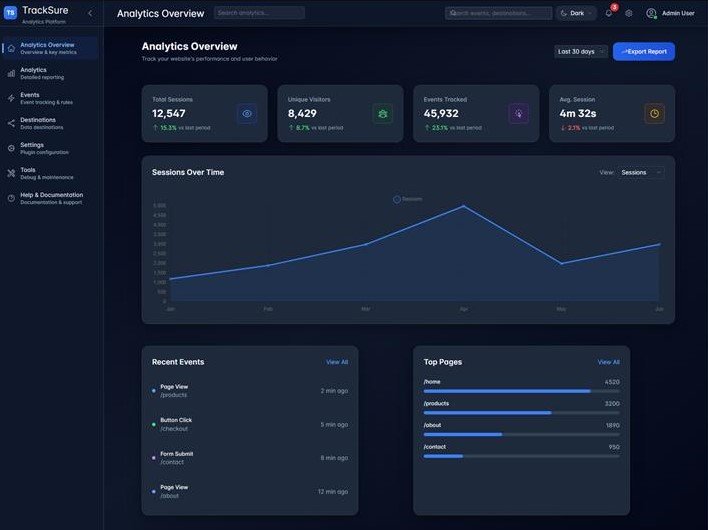This screenshot has width=708, height=530.
Task: Toggle the Sessions legend item in chart
Action: (408, 199)
